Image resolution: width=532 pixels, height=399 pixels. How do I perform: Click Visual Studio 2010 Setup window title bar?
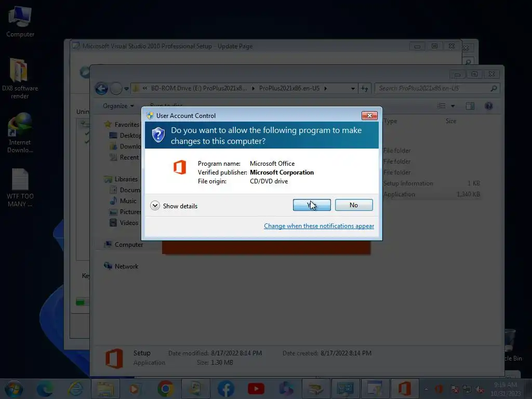tap(237, 46)
